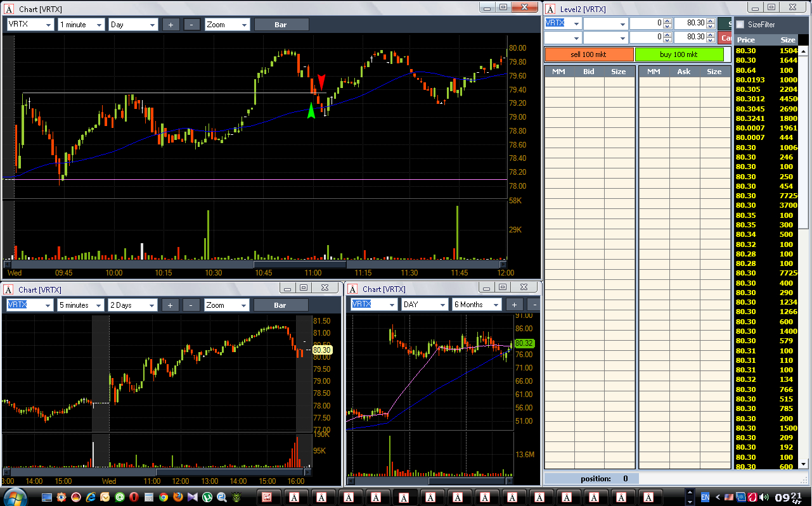Toggle the SizeFilter checkbox
812x506 pixels.
[740, 25]
